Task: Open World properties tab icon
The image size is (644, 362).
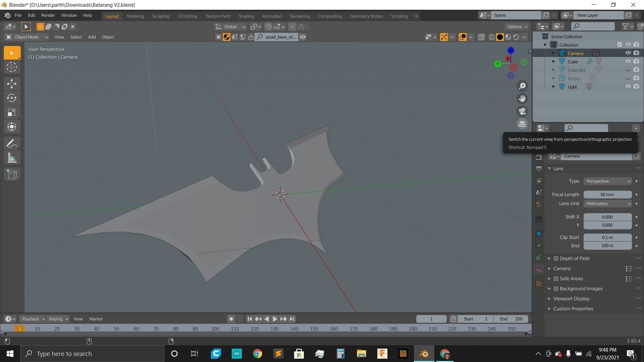Action: pyautogui.click(x=539, y=204)
